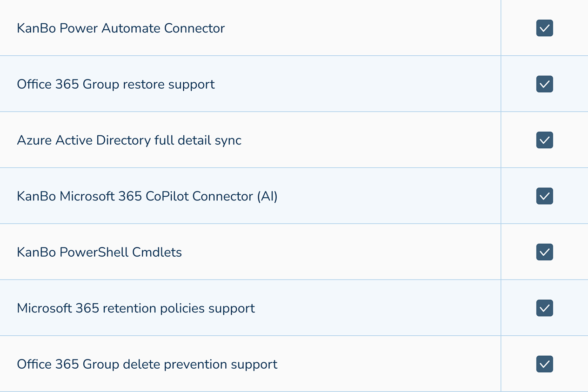Screen dimensions: 588x392
Task: Select Azure Active Directory full detail sync label
Action: (x=129, y=140)
